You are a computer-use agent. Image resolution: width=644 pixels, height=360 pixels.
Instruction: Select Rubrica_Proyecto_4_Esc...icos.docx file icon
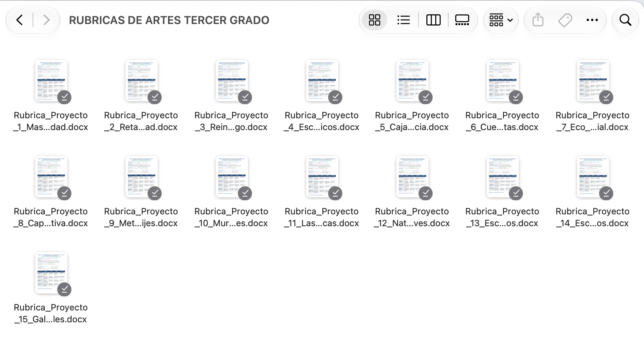322,81
